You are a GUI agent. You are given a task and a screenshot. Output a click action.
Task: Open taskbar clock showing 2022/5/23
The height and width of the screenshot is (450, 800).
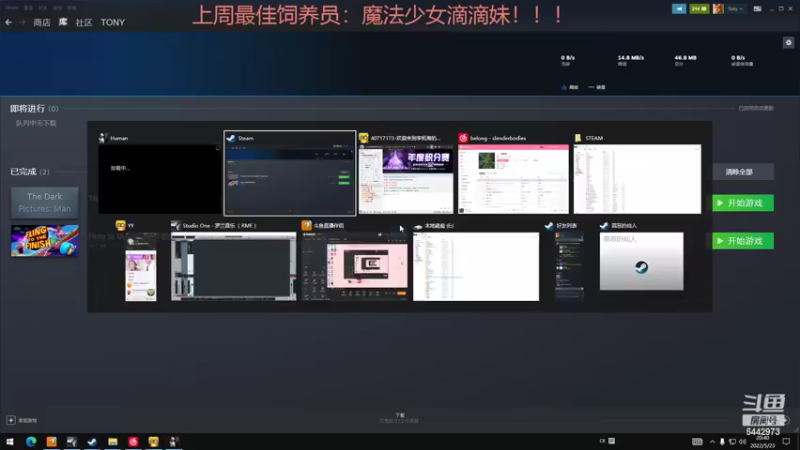pos(763,442)
